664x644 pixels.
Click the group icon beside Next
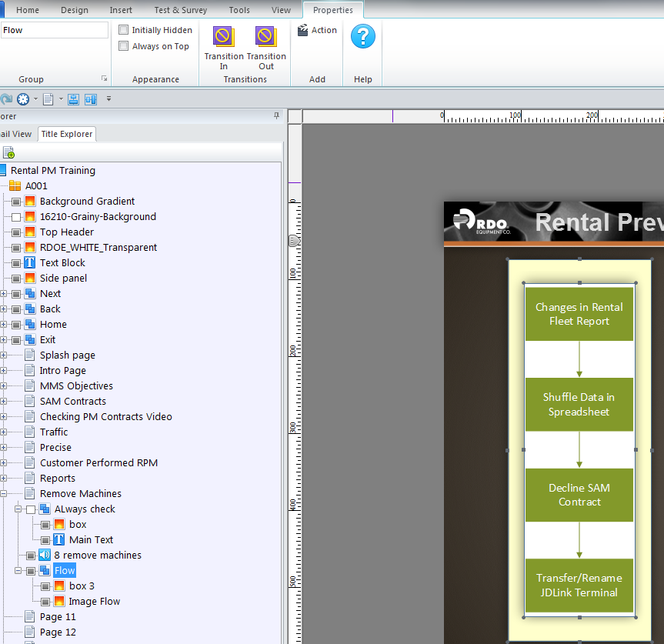(30, 293)
